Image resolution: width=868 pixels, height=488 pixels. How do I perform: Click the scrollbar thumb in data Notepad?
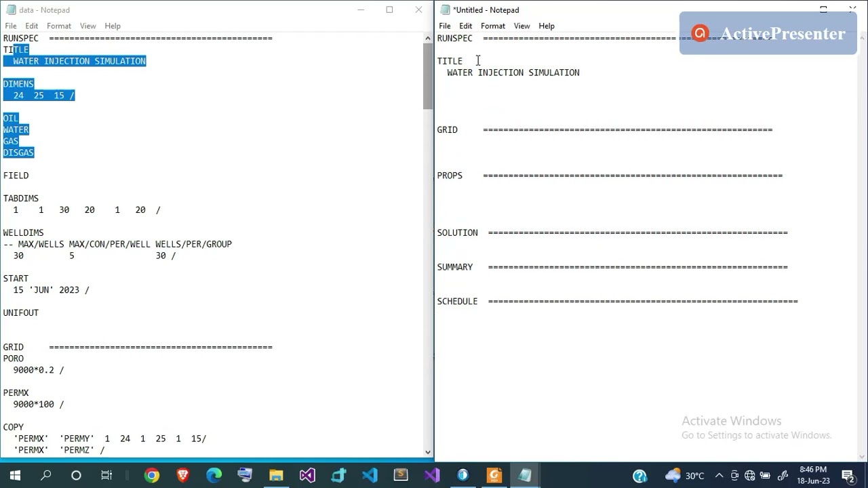[428, 76]
